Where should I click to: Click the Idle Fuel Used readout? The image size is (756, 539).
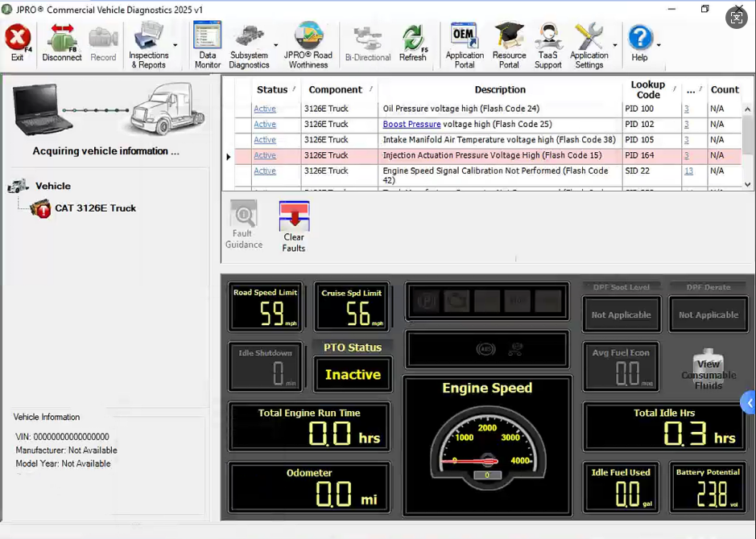tap(621, 487)
